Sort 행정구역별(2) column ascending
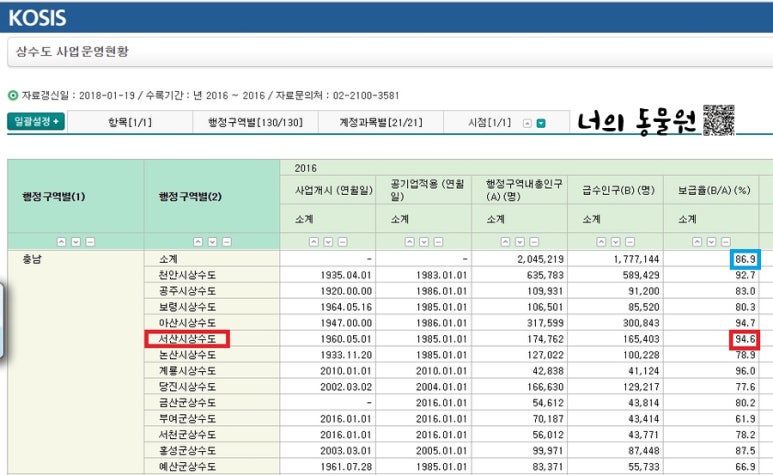 (x=198, y=242)
